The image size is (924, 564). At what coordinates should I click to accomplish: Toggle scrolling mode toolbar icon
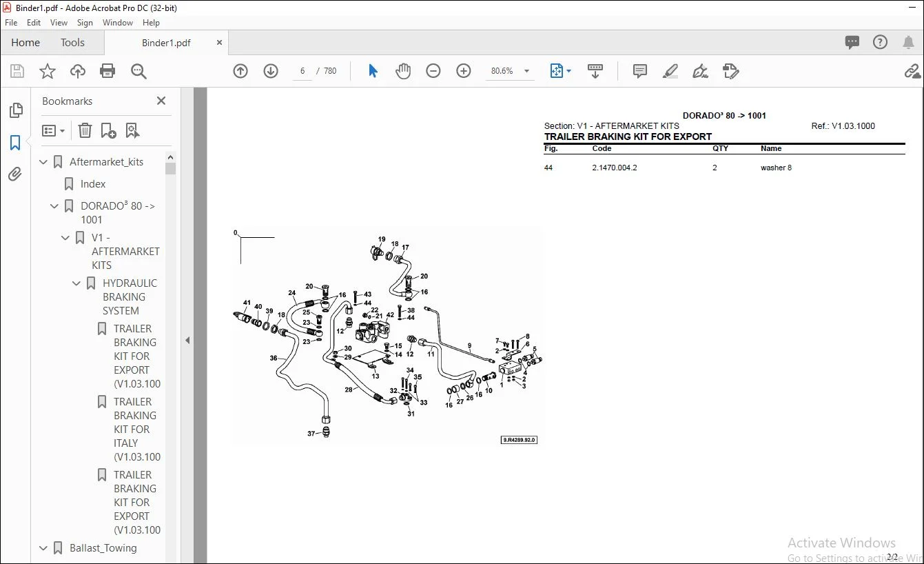click(x=595, y=71)
